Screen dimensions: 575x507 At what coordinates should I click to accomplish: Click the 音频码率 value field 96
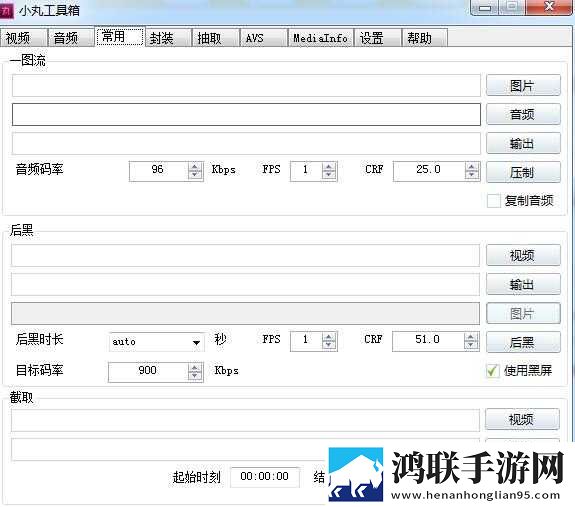click(x=159, y=171)
